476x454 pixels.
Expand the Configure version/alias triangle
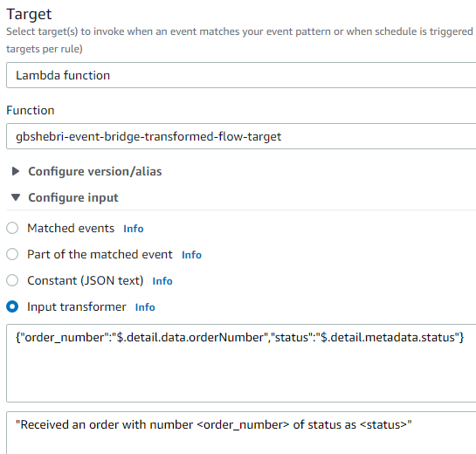[x=16, y=171]
